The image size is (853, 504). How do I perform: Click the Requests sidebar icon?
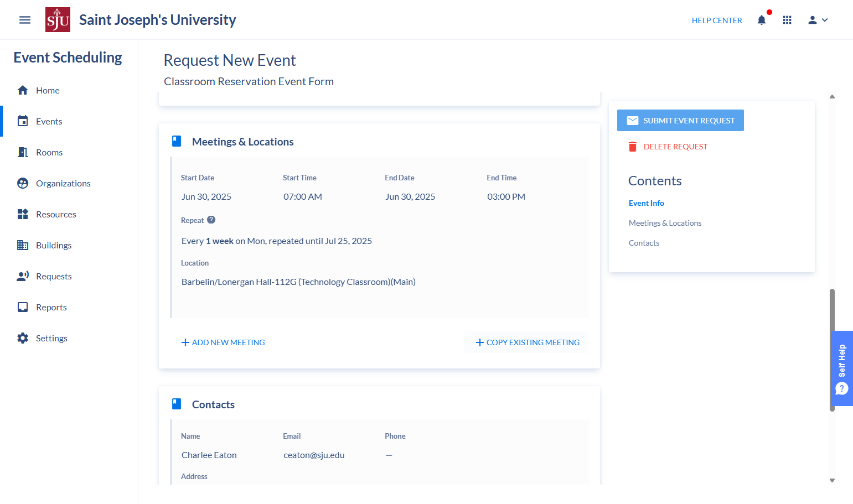tap(23, 276)
